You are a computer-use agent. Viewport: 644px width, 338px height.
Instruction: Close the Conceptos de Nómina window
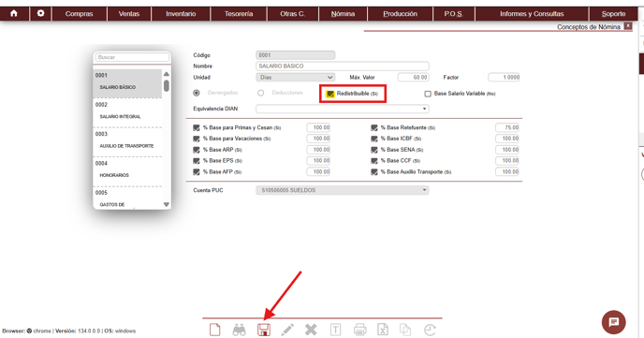click(x=628, y=26)
